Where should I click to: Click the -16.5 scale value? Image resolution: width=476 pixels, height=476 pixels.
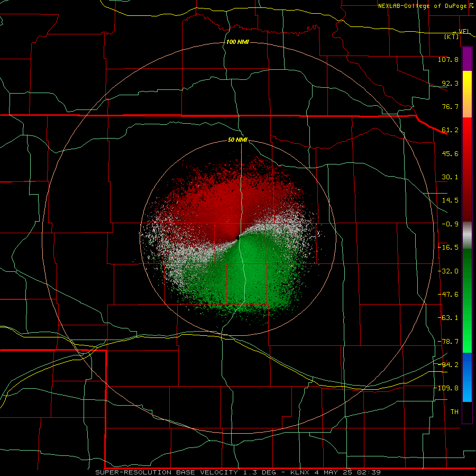448,248
